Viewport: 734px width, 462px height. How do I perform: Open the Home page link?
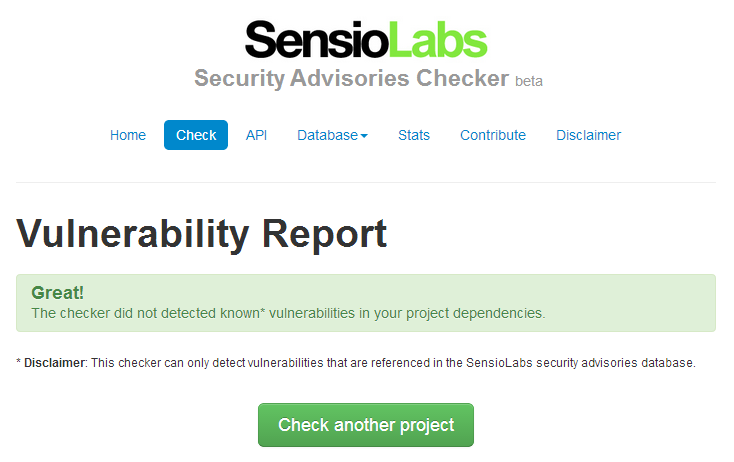tap(128, 135)
